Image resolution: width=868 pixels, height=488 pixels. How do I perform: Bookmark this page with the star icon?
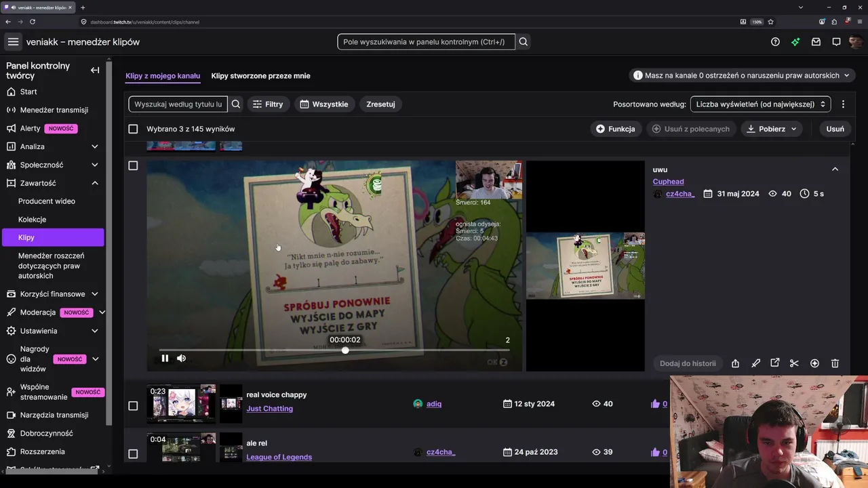pyautogui.click(x=771, y=22)
